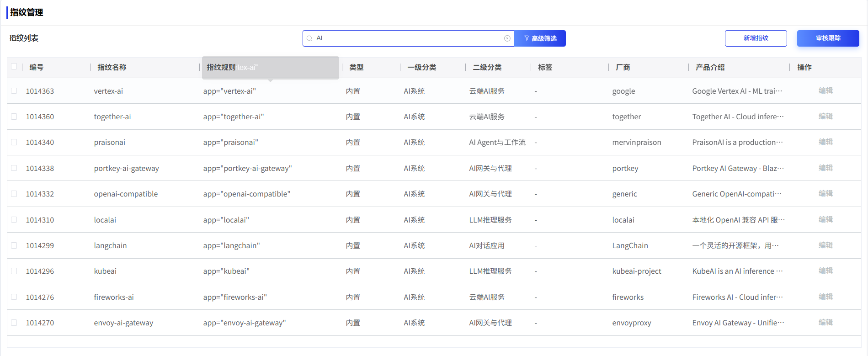The height and width of the screenshot is (356, 868).
Task: Click rule text app="portkey-ai-gateway"
Action: tap(248, 168)
